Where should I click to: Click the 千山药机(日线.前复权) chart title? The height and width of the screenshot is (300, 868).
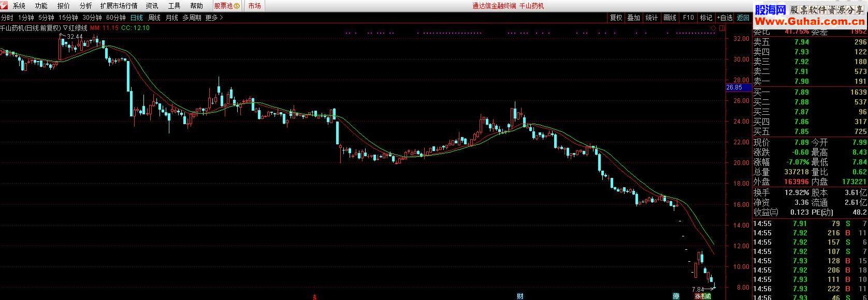pos(31,28)
